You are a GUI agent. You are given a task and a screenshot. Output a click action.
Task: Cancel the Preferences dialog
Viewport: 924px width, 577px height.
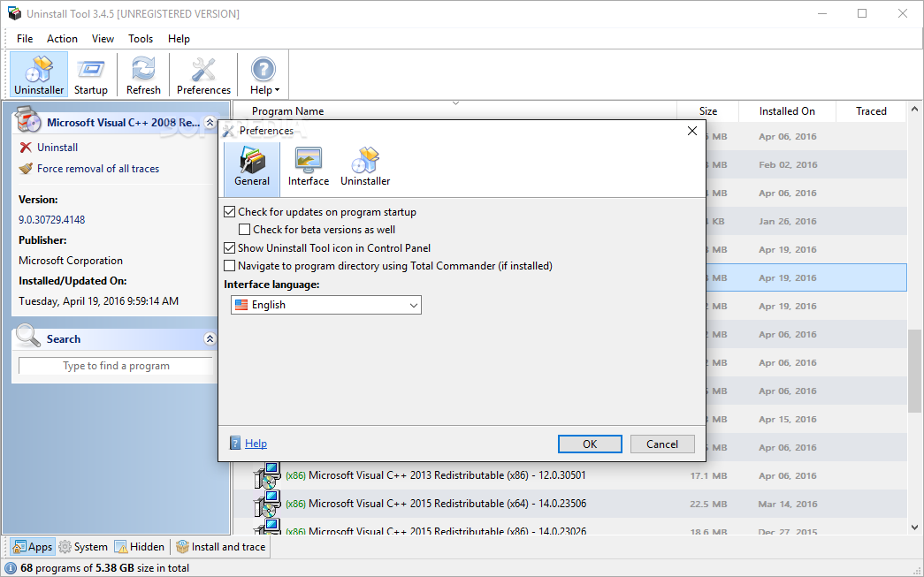pyautogui.click(x=662, y=444)
